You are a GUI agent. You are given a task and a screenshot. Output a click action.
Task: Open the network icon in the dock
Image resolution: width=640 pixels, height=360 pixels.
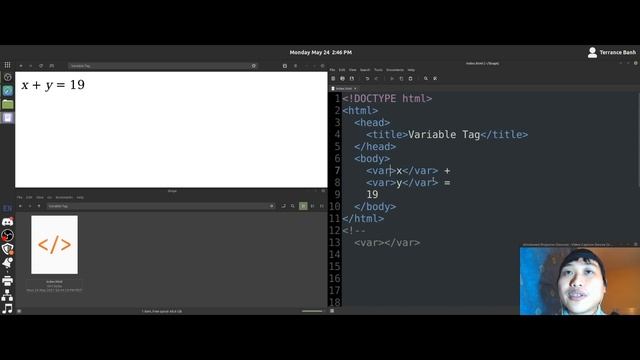tap(7, 295)
